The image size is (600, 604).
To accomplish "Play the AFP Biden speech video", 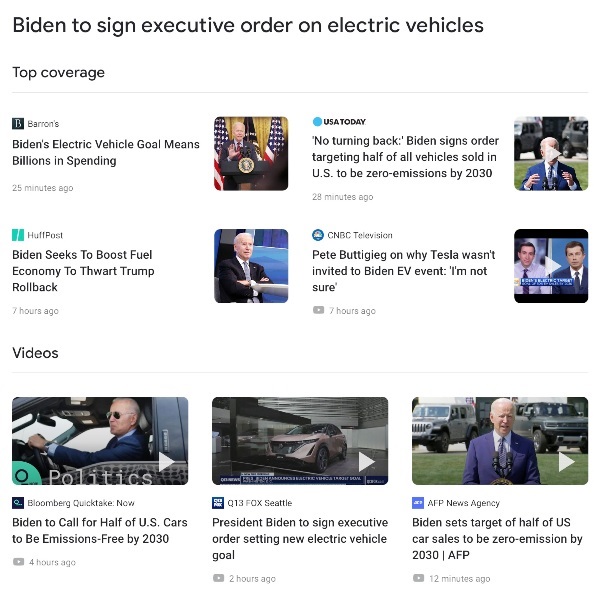I will click(500, 441).
